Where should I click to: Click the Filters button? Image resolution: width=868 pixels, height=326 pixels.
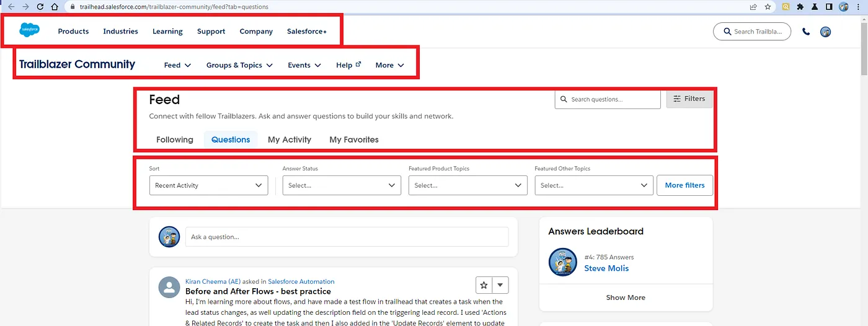pyautogui.click(x=689, y=99)
